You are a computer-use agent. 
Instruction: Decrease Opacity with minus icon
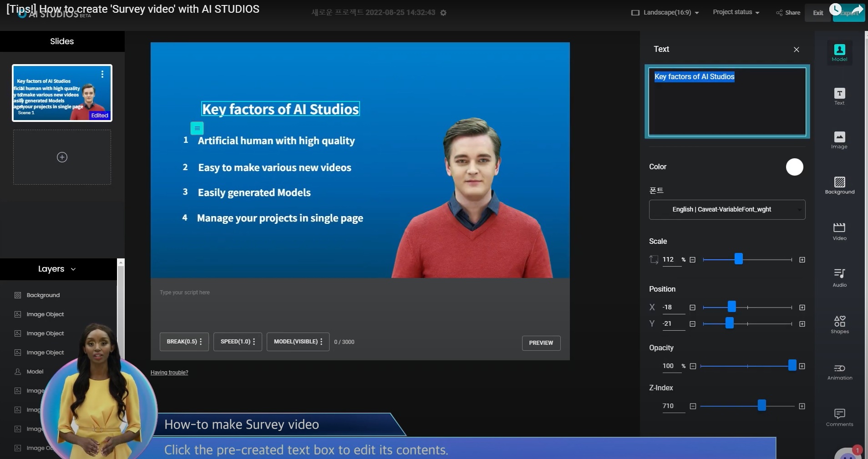(693, 366)
